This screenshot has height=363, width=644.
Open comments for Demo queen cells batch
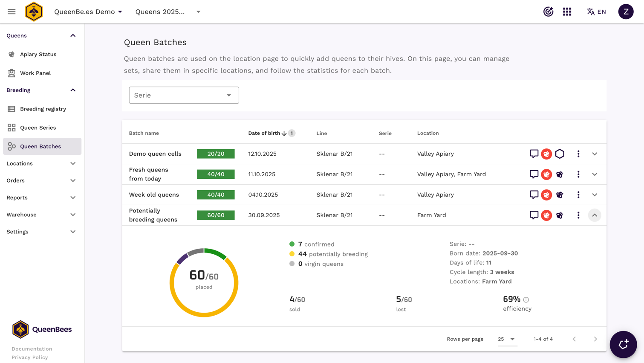coord(534,154)
